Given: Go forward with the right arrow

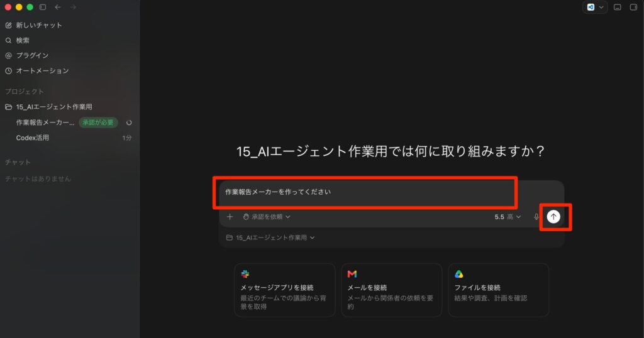Looking at the screenshot, I should [x=73, y=7].
